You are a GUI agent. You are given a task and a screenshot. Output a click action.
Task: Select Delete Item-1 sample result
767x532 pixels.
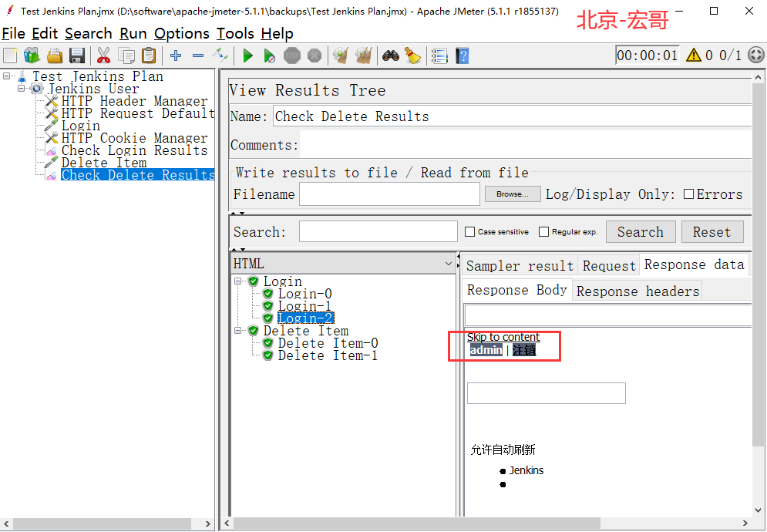328,355
